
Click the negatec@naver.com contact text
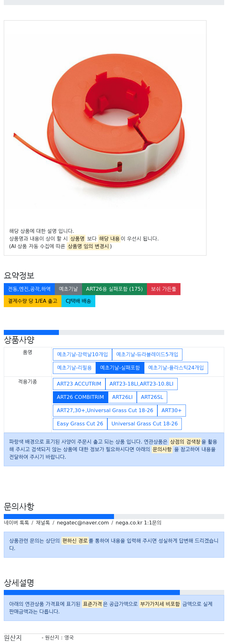click(83, 523)
